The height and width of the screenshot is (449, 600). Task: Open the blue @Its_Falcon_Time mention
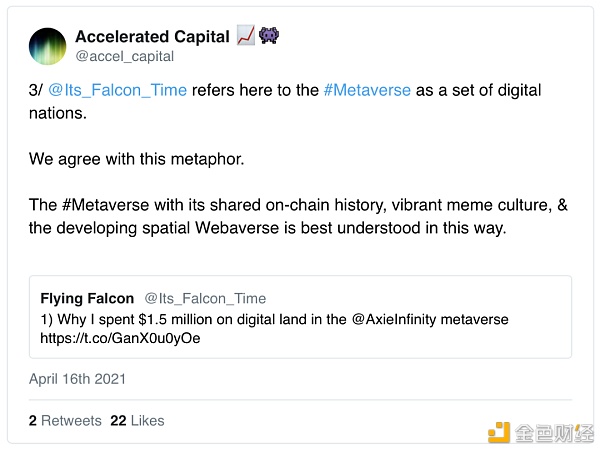118,90
